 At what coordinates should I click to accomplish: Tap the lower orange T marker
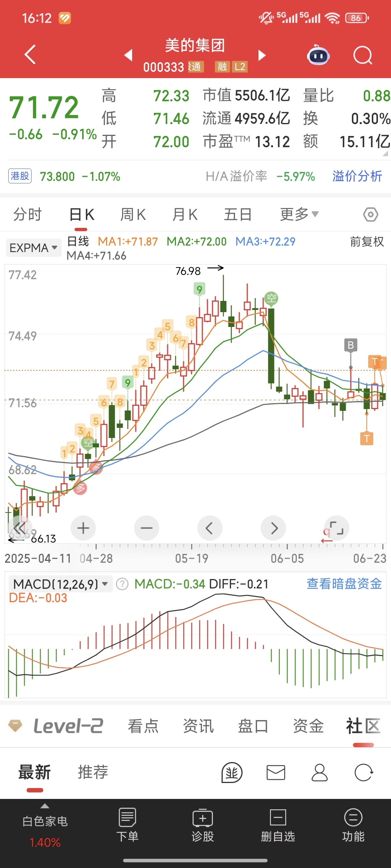[367, 438]
